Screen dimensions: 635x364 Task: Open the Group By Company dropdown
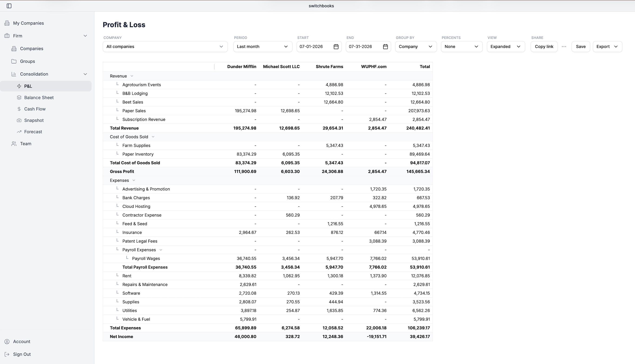(416, 46)
